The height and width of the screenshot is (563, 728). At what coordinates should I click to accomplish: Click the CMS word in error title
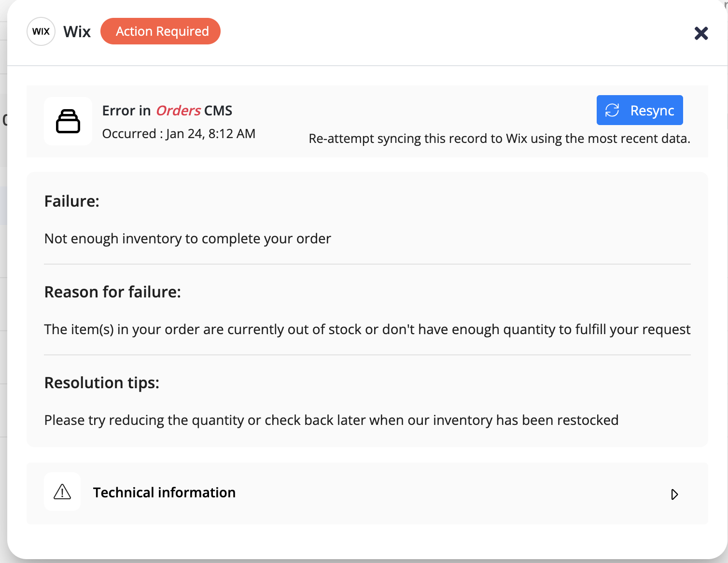(x=218, y=111)
